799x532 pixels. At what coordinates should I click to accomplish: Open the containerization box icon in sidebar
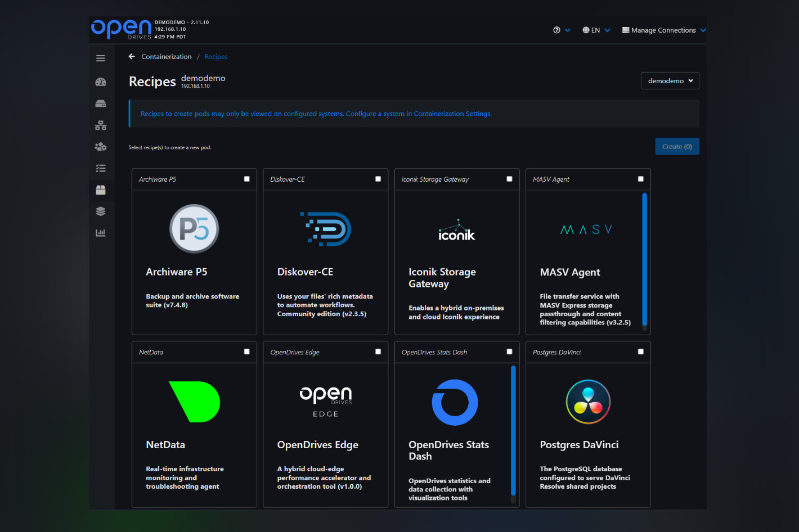(101, 190)
